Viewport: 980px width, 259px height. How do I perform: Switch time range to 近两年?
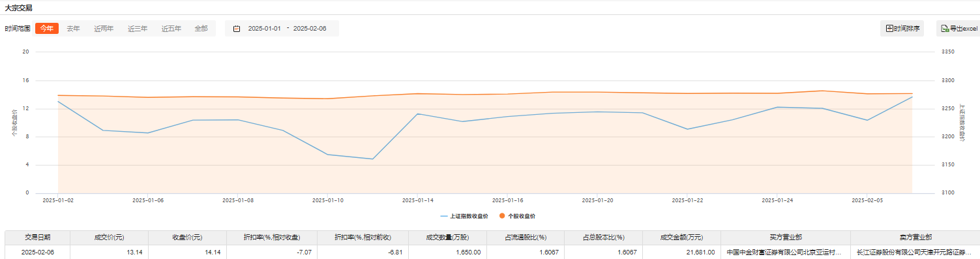[104, 29]
